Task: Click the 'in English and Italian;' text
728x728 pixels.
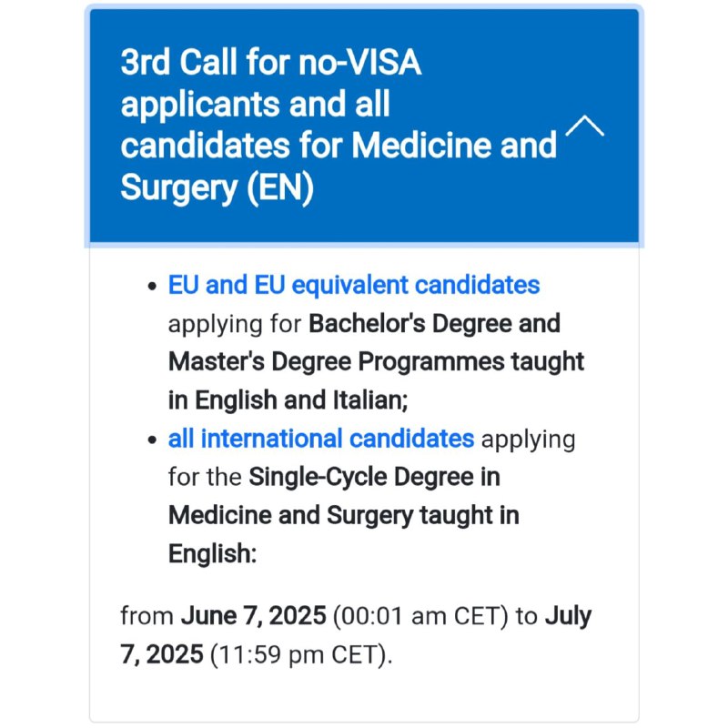Action: tap(288, 400)
